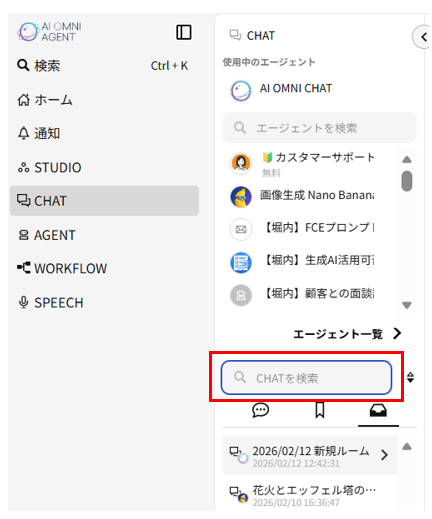
Task: Focus the エージェントを検索 search field
Action: 319,128
